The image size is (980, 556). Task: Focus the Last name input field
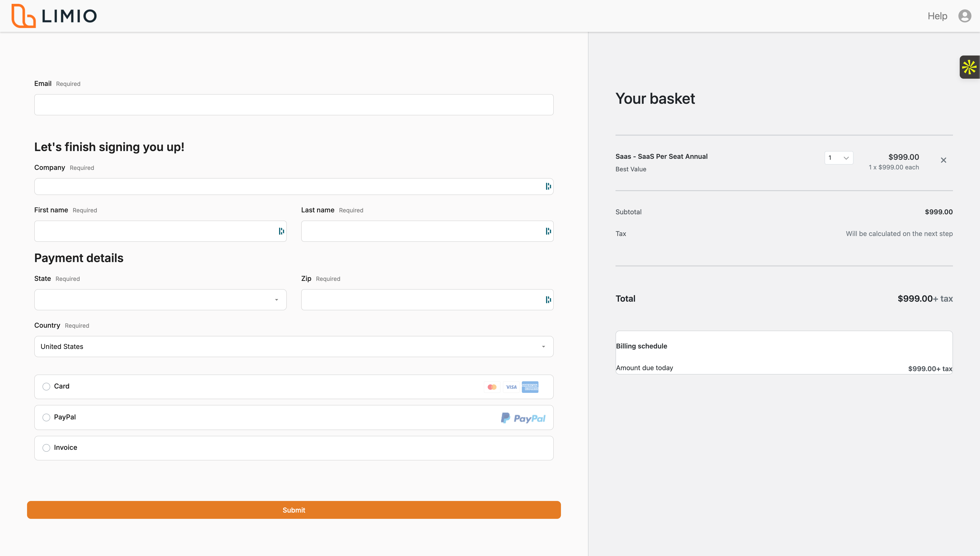pyautogui.click(x=427, y=231)
